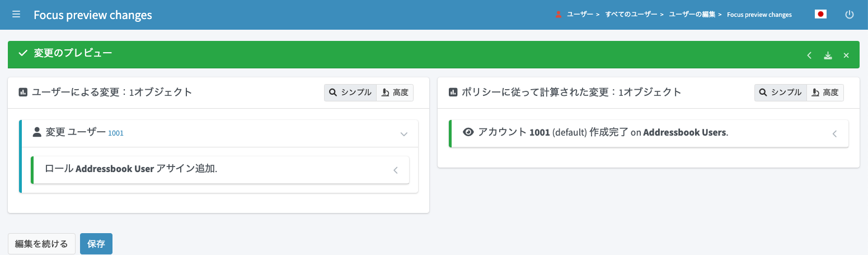Open the 1001 user link
Viewport: 868px width, 255px height.
(x=116, y=133)
